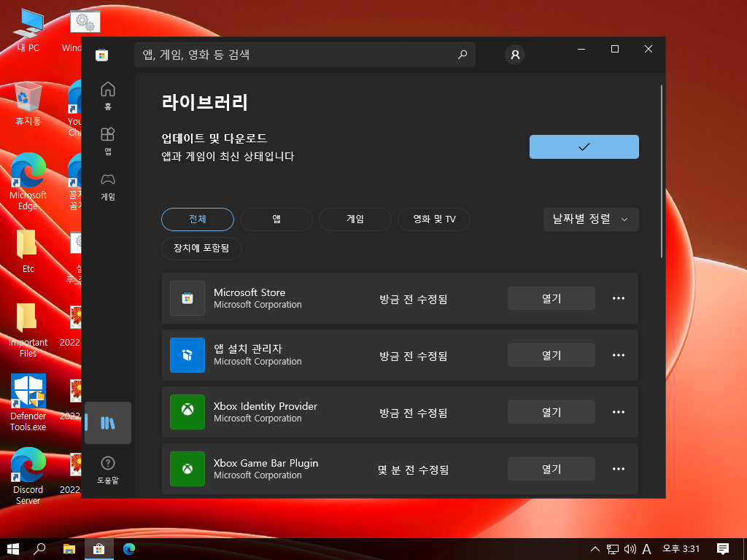Image resolution: width=747 pixels, height=560 pixels.
Task: Open the taskbar clock showing 오후 3:31
Action: (681, 549)
